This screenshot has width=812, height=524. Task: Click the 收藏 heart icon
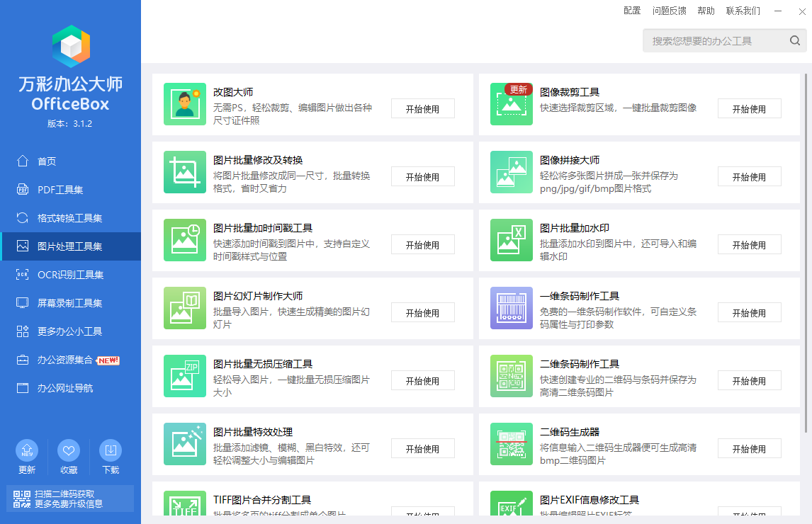(x=69, y=450)
